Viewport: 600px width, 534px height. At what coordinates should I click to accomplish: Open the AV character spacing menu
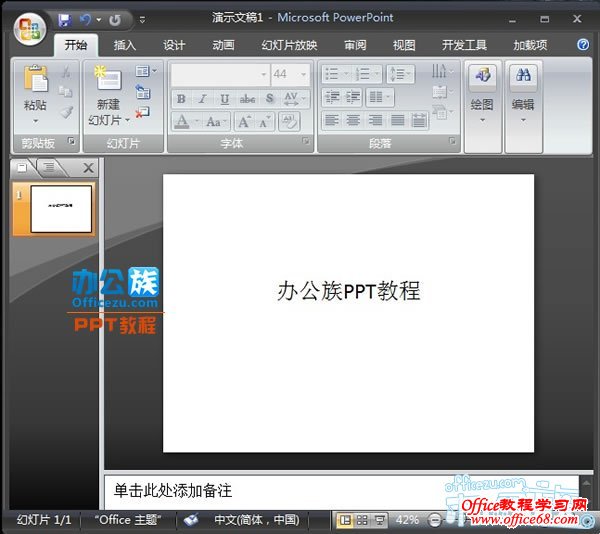pos(295,99)
